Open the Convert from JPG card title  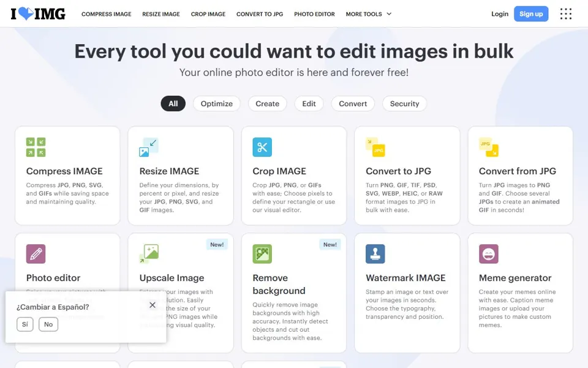[517, 171]
